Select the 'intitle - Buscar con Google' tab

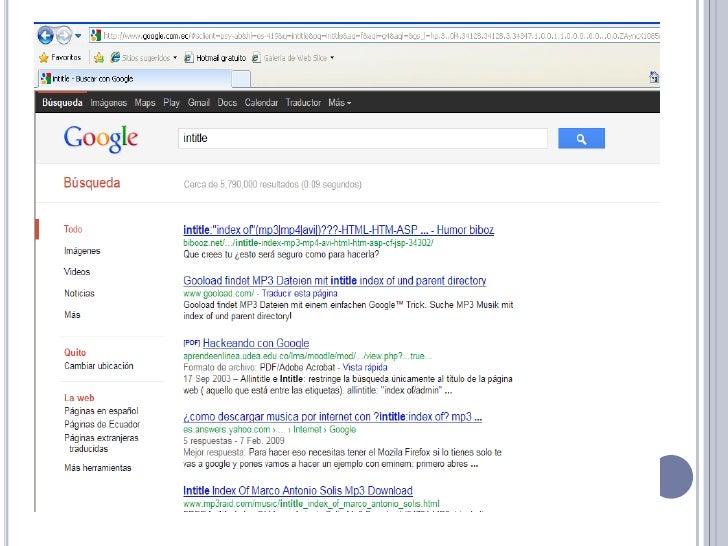tap(135, 78)
